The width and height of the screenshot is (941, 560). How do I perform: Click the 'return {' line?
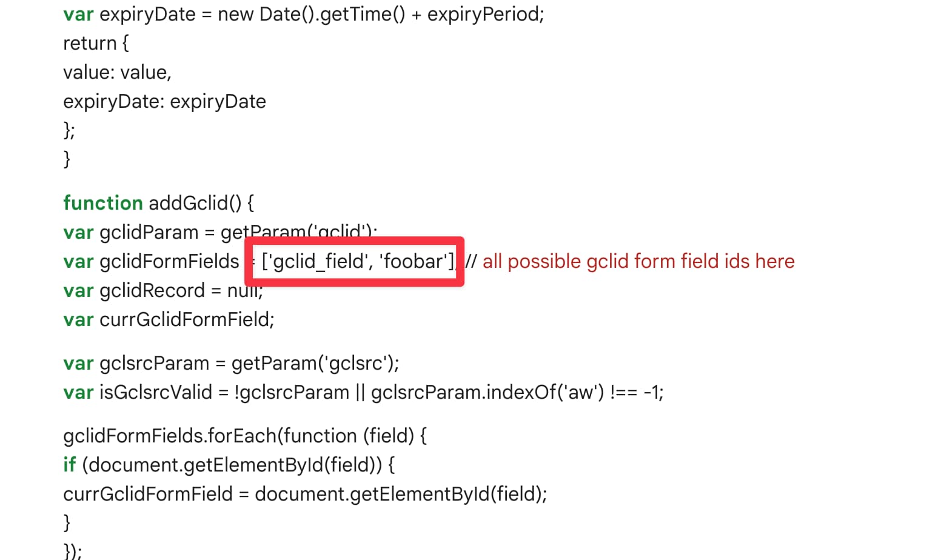click(96, 43)
